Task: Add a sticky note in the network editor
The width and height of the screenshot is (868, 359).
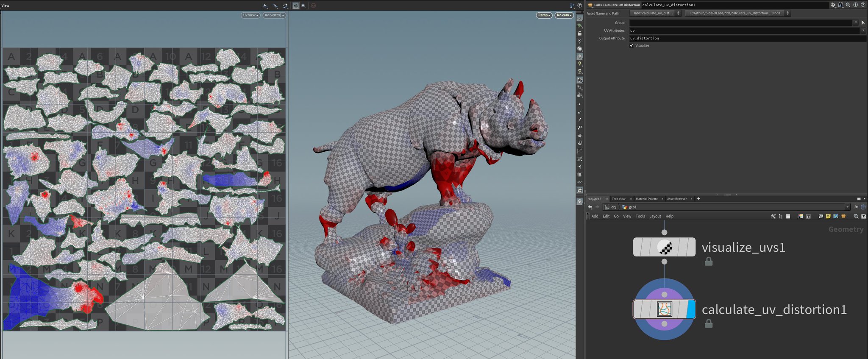Action: tap(828, 216)
